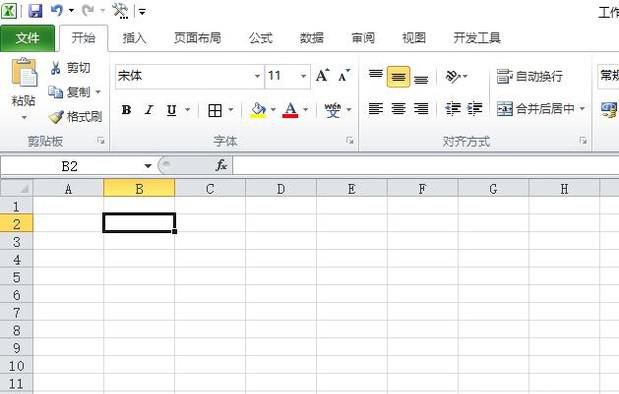Open the font color dropdown arrow
The image size is (619, 394).
point(306,110)
